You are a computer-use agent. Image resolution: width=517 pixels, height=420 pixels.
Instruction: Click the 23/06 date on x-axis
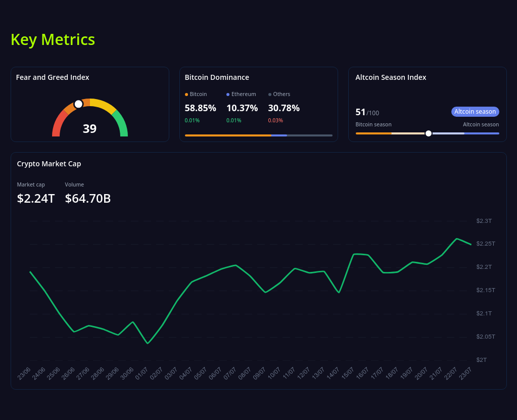click(x=24, y=374)
